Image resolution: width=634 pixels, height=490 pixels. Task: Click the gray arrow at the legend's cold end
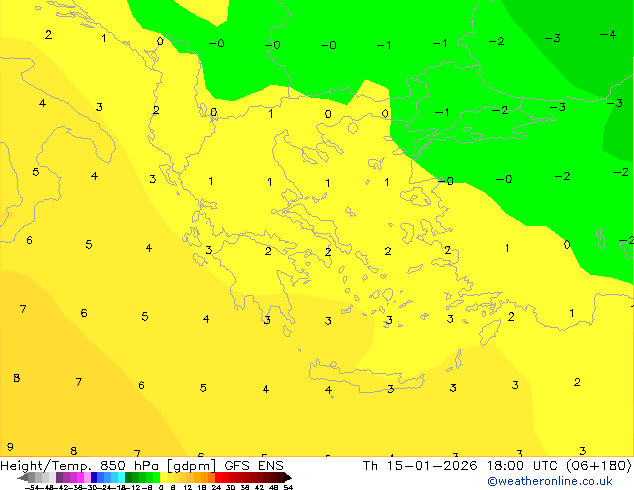pyautogui.click(x=23, y=477)
